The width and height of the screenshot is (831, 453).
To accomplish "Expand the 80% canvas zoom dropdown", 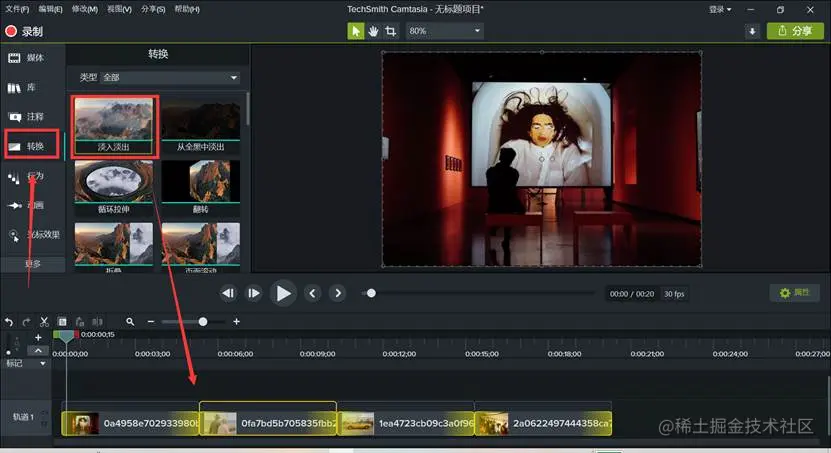I will pyautogui.click(x=444, y=31).
